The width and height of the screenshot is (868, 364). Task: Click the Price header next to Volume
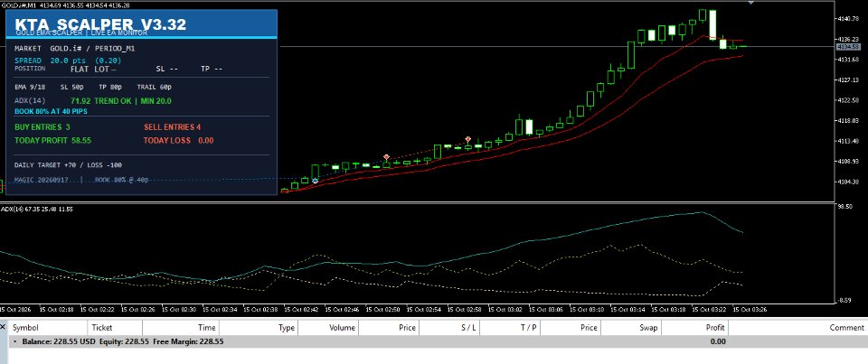(x=389, y=328)
